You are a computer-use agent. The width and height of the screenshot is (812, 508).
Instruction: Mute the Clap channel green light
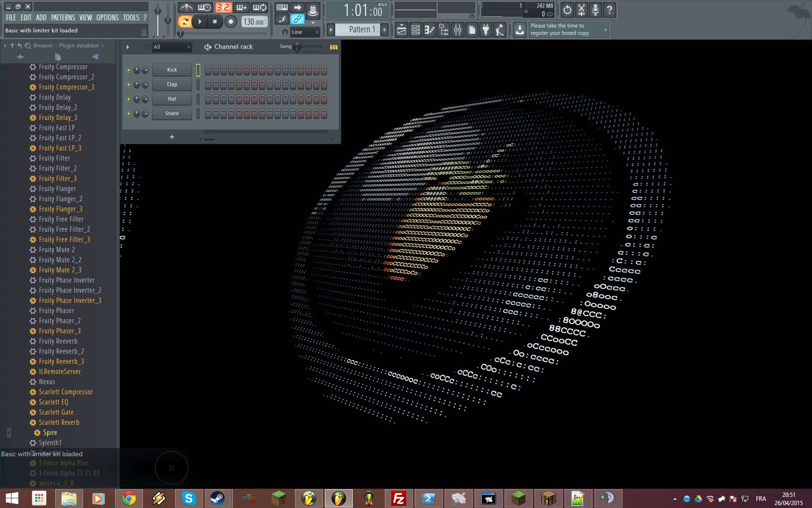point(129,85)
